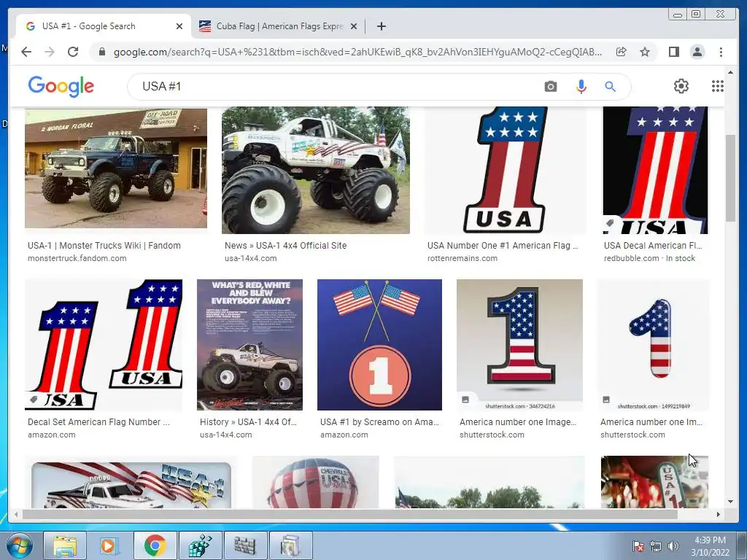View site security lock info
This screenshot has height=560, width=747.
tap(101, 52)
